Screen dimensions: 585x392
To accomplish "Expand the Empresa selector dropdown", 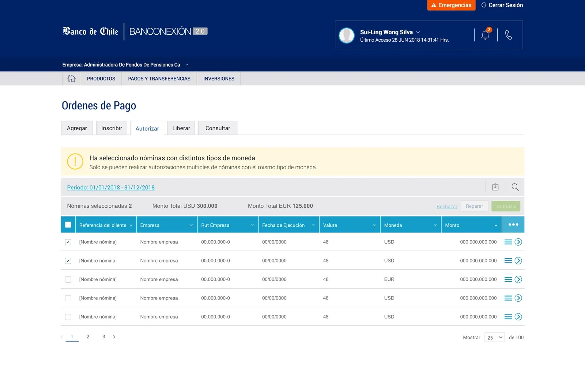I will 187,65.
